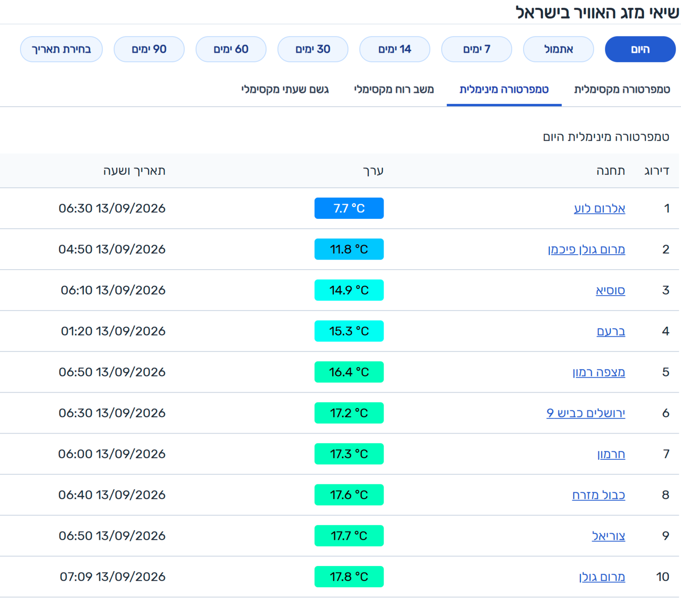Choose the 90 ימים range

[x=149, y=49]
